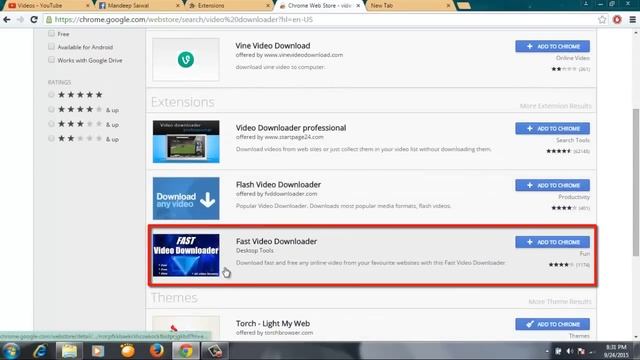Open File Explorer from the taskbar
The image size is (640, 360).
69,351
